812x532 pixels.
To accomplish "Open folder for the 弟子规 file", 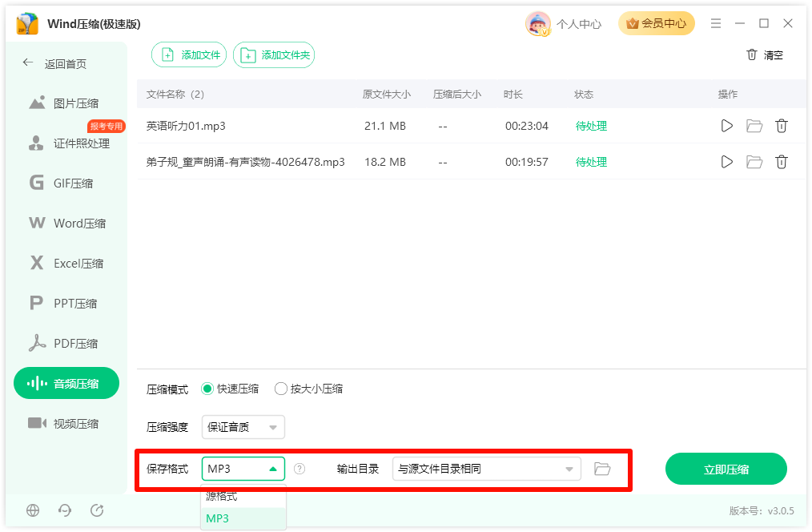I will pyautogui.click(x=754, y=162).
